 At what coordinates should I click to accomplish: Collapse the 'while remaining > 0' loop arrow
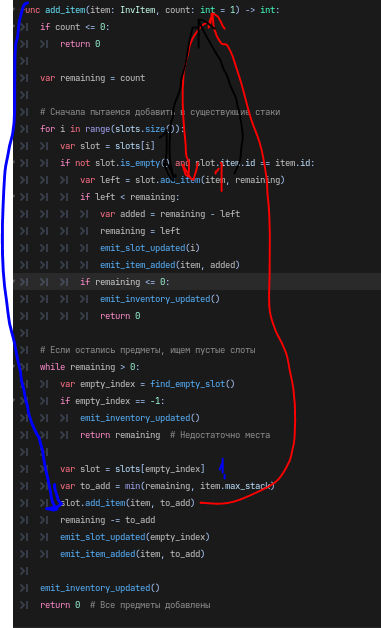[x=15, y=367]
